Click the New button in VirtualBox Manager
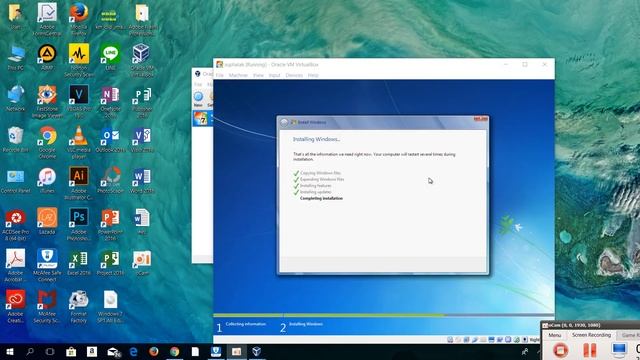Image resolution: width=640 pixels, height=360 pixels. coord(198,99)
